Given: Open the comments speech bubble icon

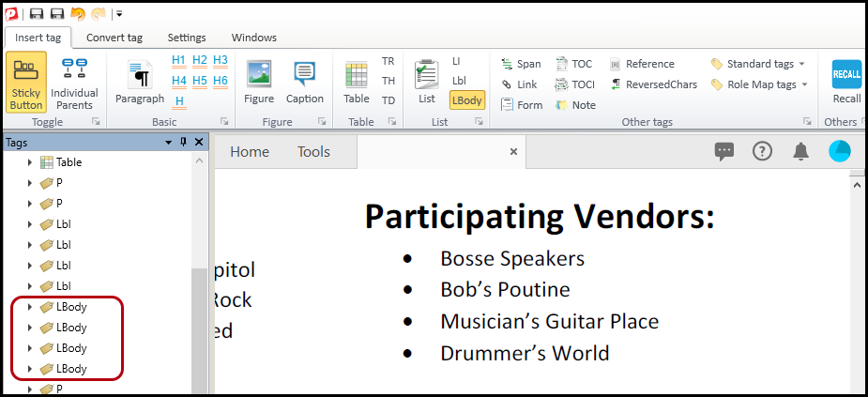Looking at the screenshot, I should pos(724,151).
